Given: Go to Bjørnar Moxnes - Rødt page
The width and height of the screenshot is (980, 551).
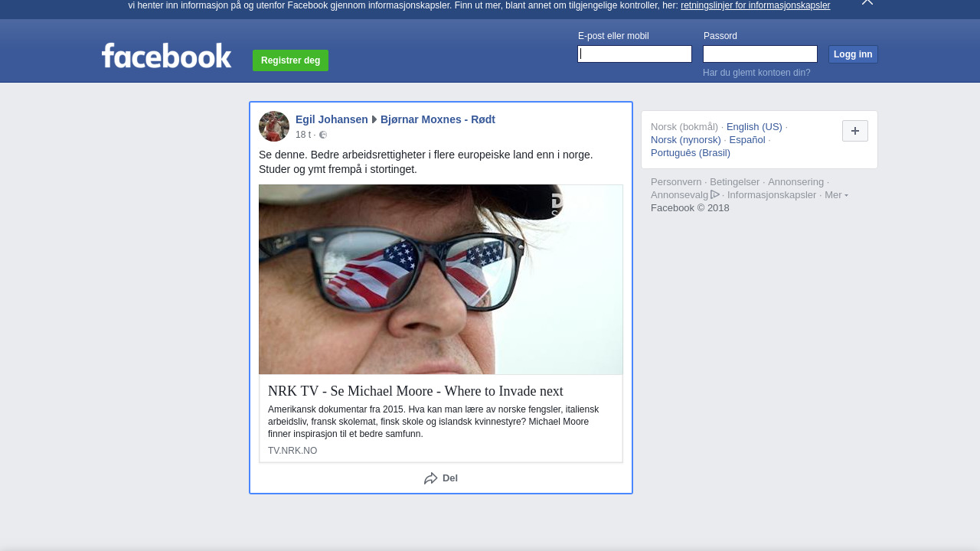Looking at the screenshot, I should 438,119.
